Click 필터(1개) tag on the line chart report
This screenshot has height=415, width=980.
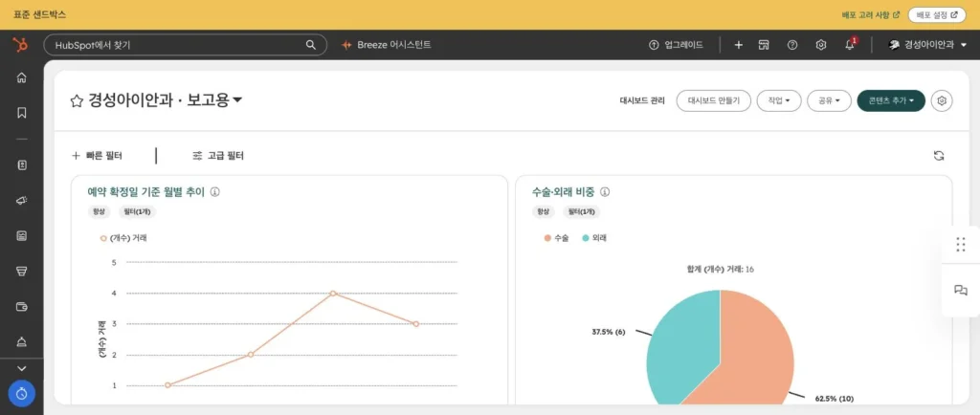pyautogui.click(x=138, y=212)
